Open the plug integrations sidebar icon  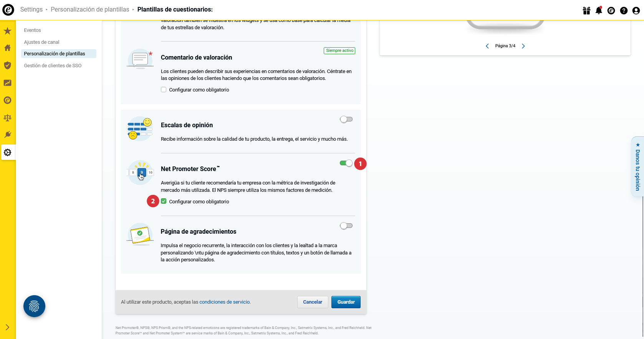pos(7,135)
